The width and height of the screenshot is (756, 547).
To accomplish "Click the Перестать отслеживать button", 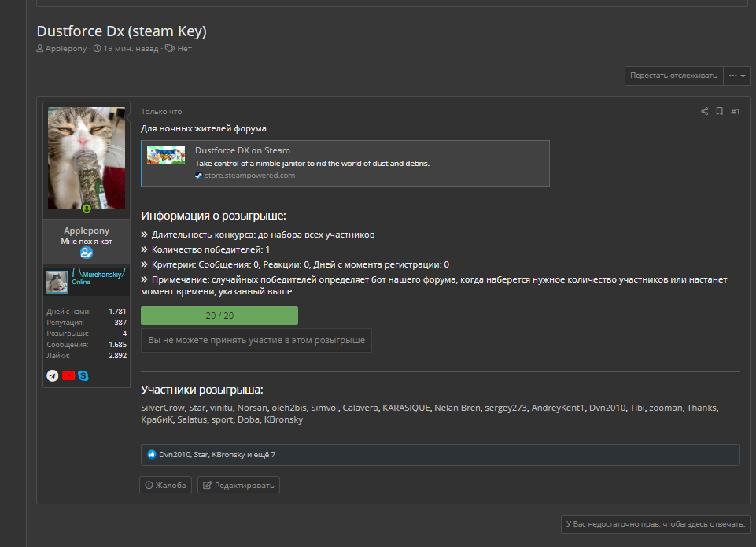I will point(673,76).
